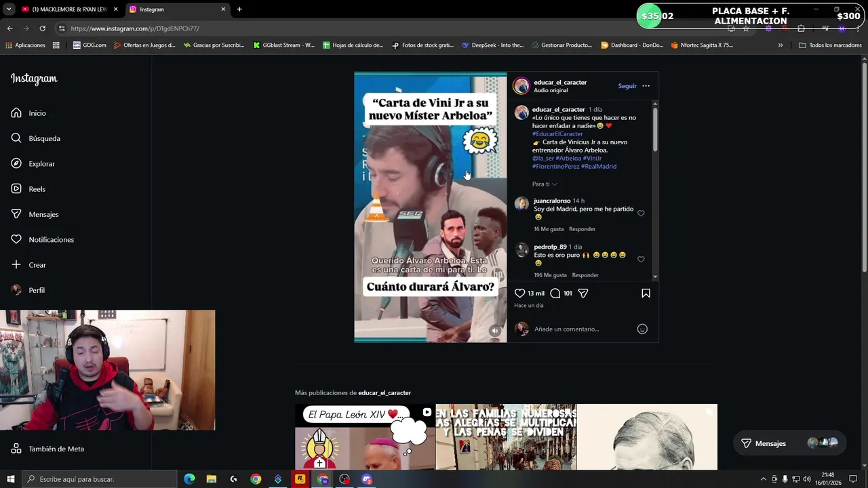Click the 16 Me gusta count
This screenshot has height=488, width=868.
[x=549, y=229]
